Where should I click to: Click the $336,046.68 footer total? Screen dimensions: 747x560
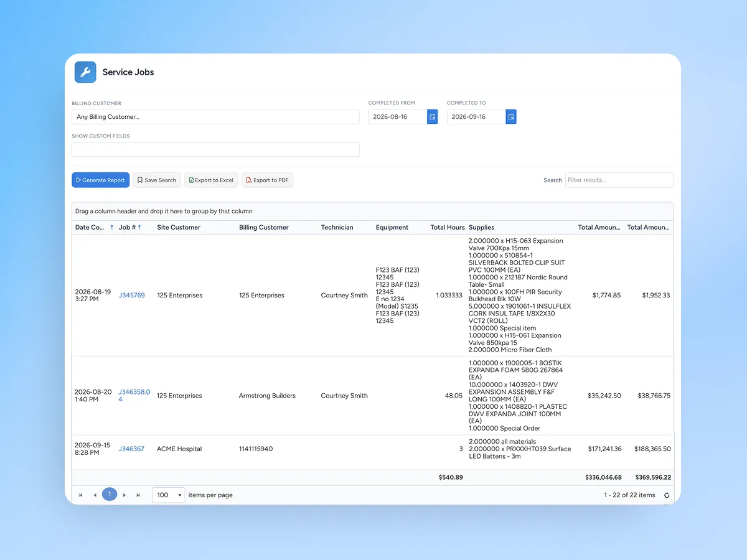[x=603, y=478]
